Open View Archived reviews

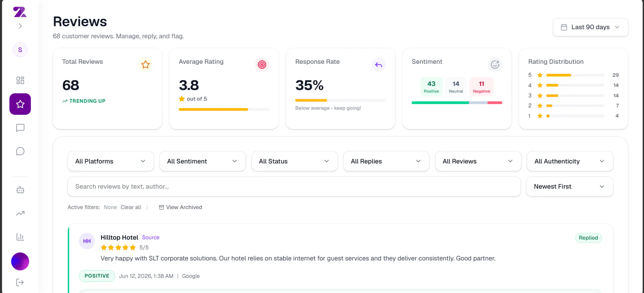click(180, 207)
